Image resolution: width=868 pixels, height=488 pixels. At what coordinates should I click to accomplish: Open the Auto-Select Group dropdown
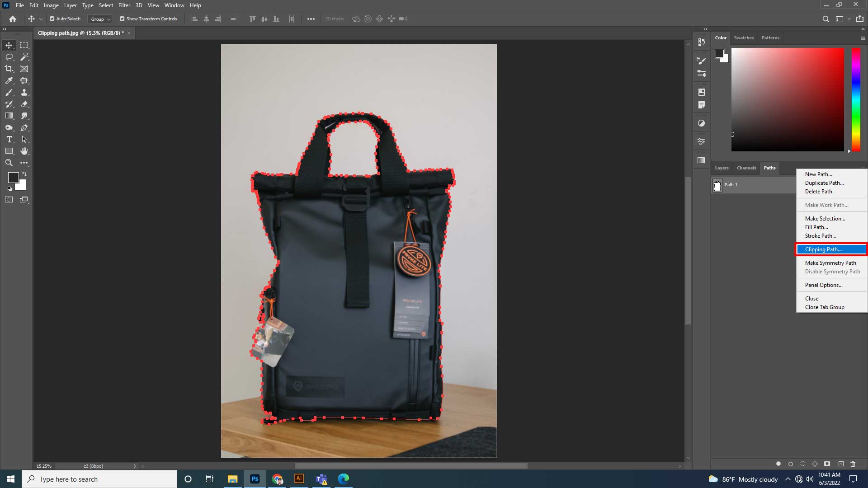coord(99,19)
